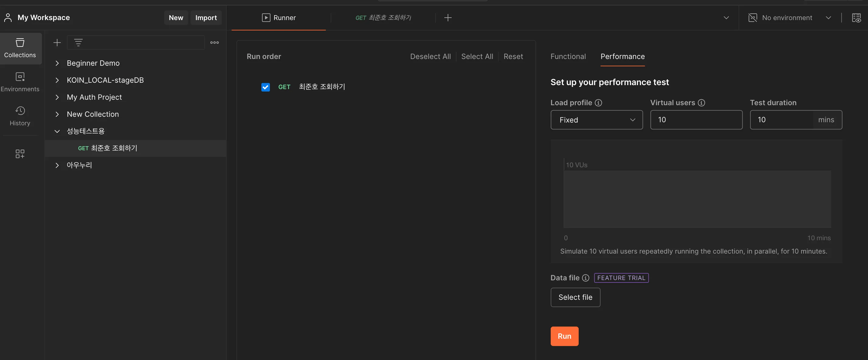The image size is (868, 360).
Task: Open environment quick look icon at top right
Action: pyautogui.click(x=856, y=18)
